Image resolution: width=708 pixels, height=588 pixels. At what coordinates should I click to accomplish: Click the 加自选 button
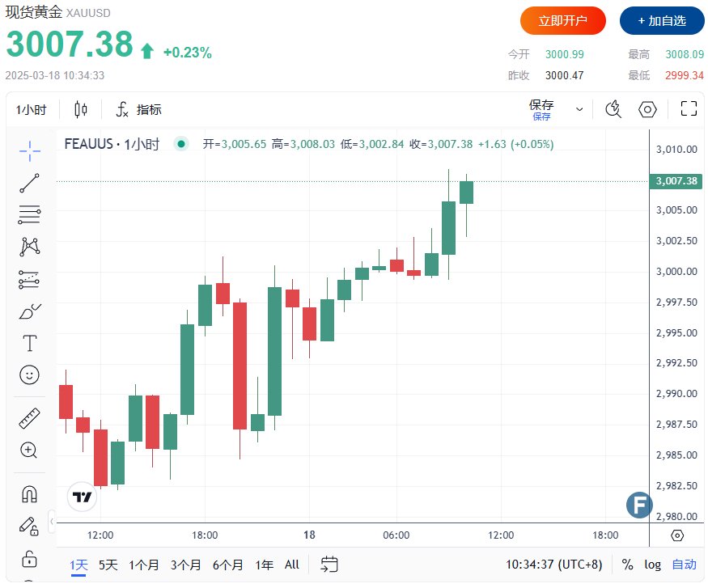662,21
